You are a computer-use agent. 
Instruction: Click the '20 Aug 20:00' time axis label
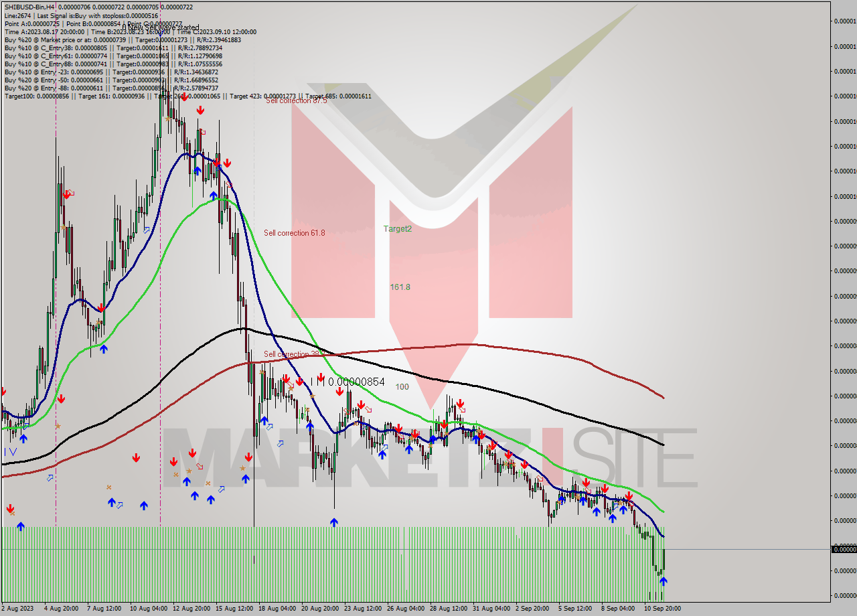pyautogui.click(x=320, y=608)
